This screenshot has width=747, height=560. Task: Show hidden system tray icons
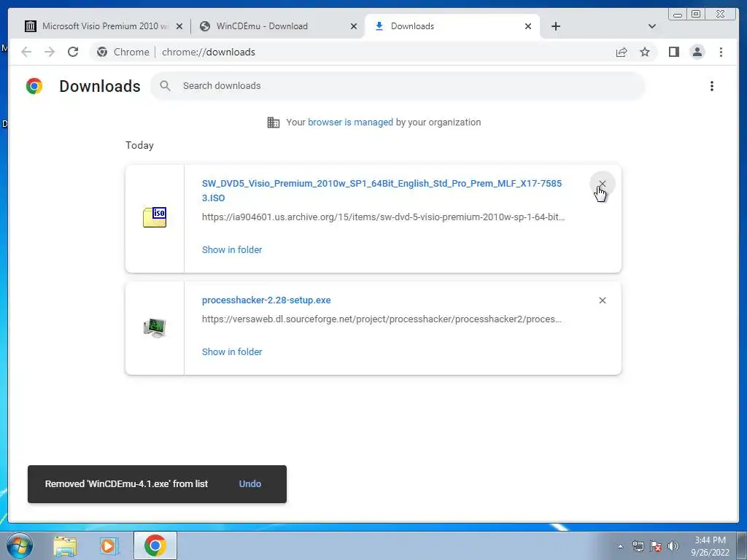[620, 546]
